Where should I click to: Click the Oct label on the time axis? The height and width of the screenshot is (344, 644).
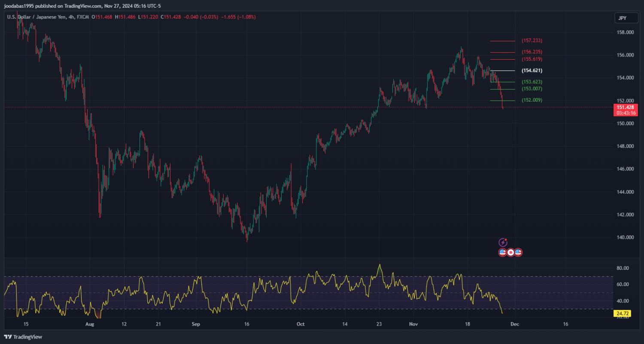point(301,324)
